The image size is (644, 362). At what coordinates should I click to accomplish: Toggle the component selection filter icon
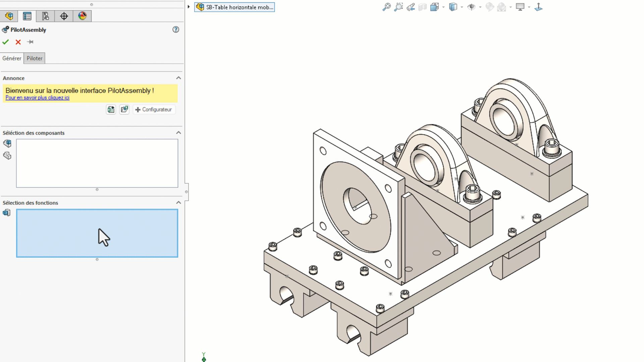point(7,143)
